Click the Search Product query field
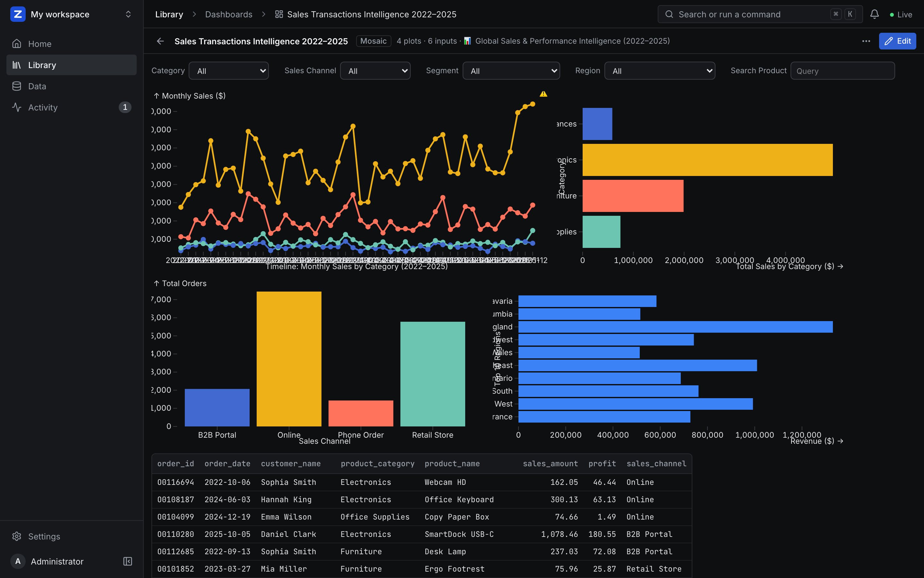The width and height of the screenshot is (924, 578). (842, 71)
